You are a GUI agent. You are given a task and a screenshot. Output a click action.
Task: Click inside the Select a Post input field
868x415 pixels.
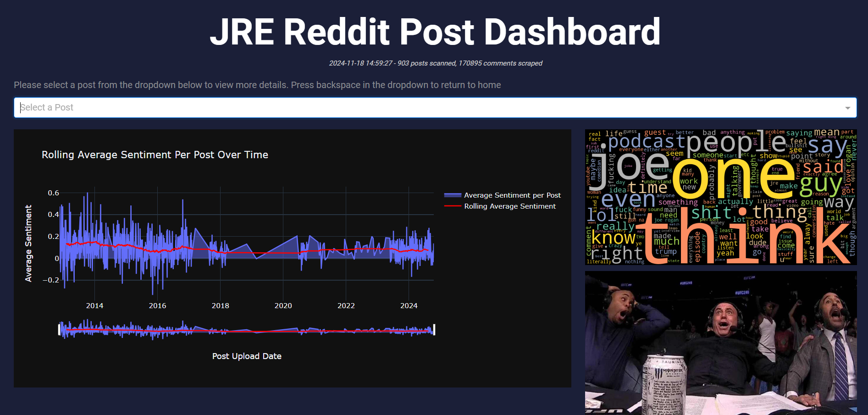[x=138, y=107]
